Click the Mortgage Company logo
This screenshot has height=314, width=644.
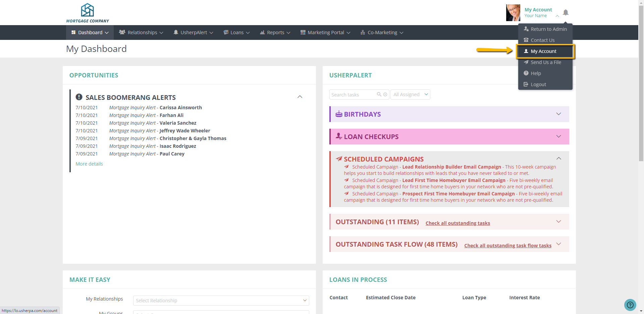88,13
